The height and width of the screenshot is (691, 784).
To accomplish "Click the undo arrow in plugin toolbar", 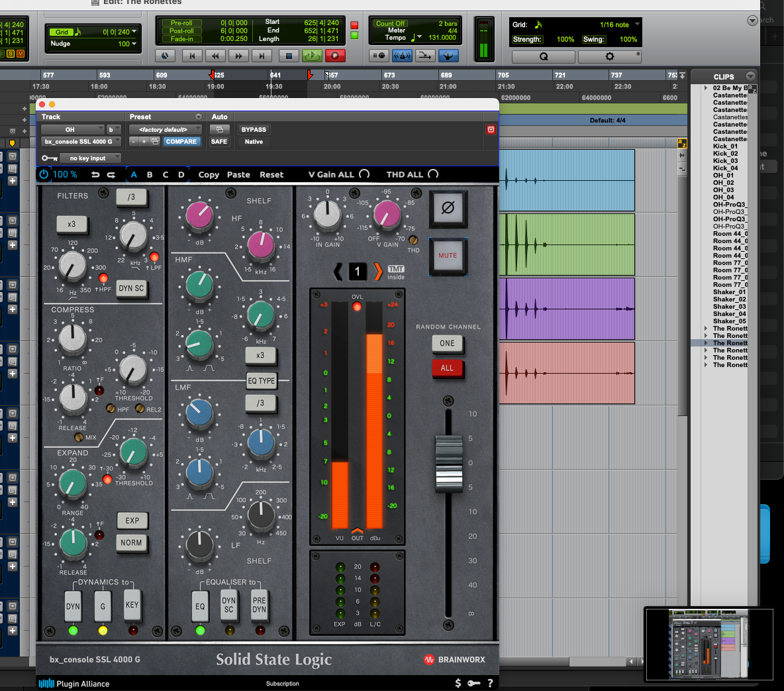I will 95,175.
